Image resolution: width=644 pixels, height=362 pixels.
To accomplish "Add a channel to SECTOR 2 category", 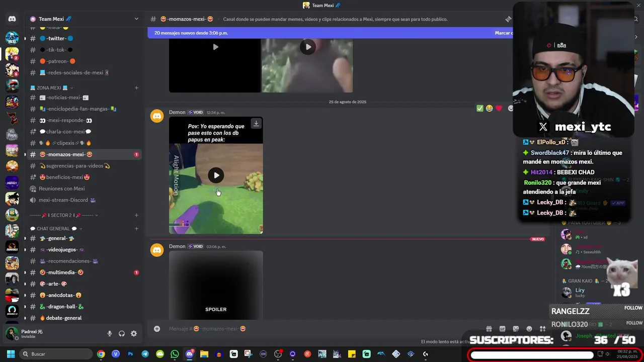I will (x=136, y=215).
